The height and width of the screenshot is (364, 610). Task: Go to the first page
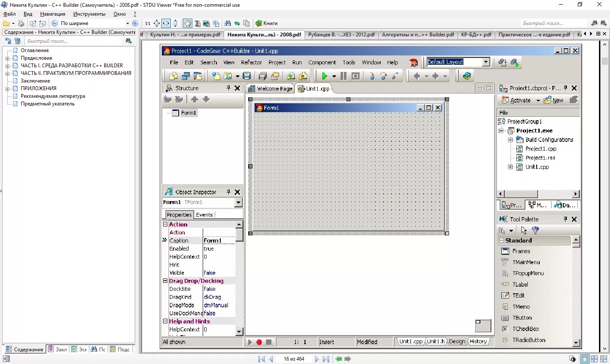click(261, 359)
